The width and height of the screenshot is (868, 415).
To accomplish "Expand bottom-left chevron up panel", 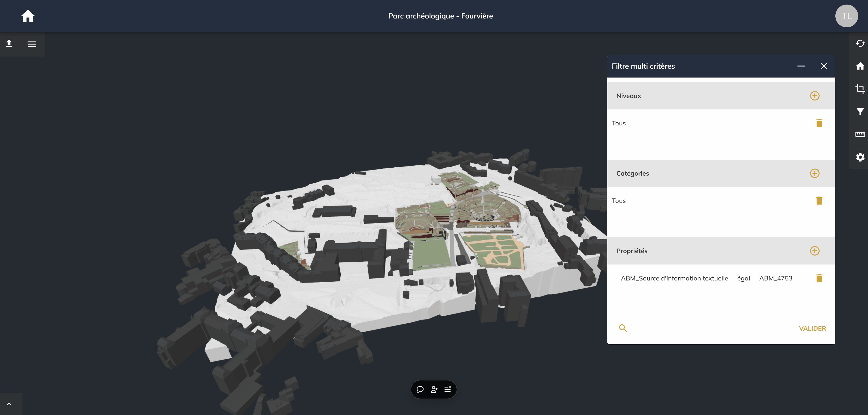I will [9, 404].
